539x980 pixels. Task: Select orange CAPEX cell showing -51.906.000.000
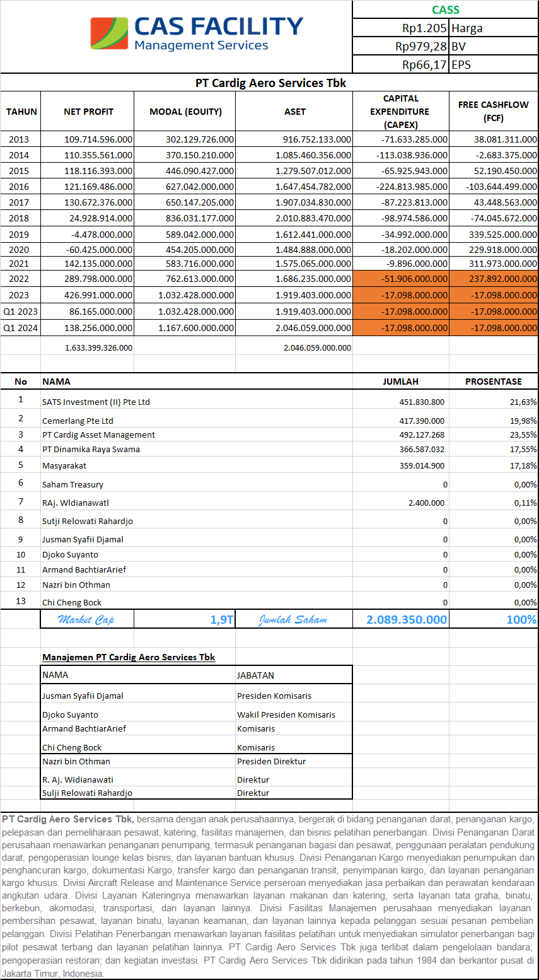pos(401,279)
